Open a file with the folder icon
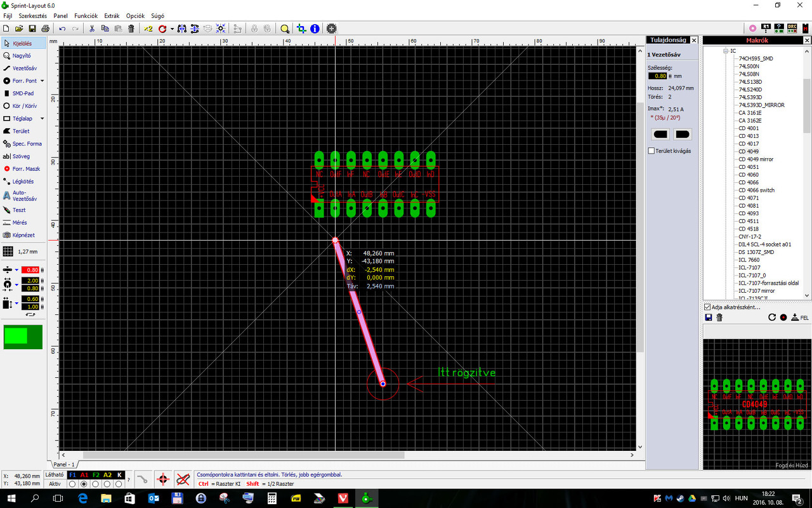Image resolution: width=812 pixels, height=508 pixels. [x=19, y=29]
